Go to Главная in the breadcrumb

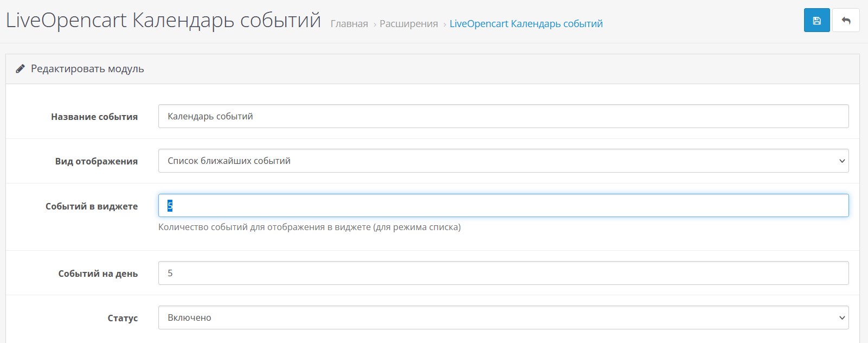pos(349,24)
